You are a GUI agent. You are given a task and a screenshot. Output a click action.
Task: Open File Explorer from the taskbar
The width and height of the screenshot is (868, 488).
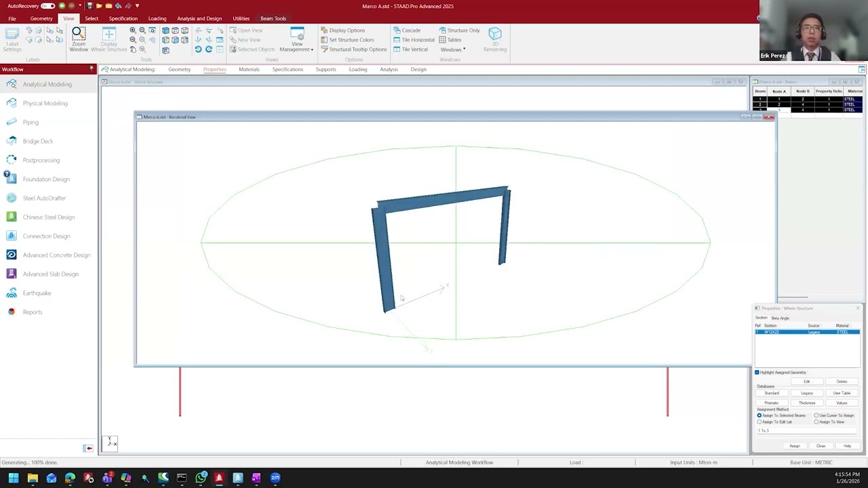tap(33, 478)
